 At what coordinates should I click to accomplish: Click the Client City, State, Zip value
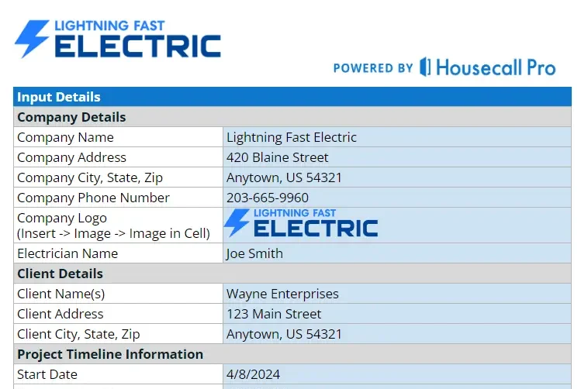(396, 334)
